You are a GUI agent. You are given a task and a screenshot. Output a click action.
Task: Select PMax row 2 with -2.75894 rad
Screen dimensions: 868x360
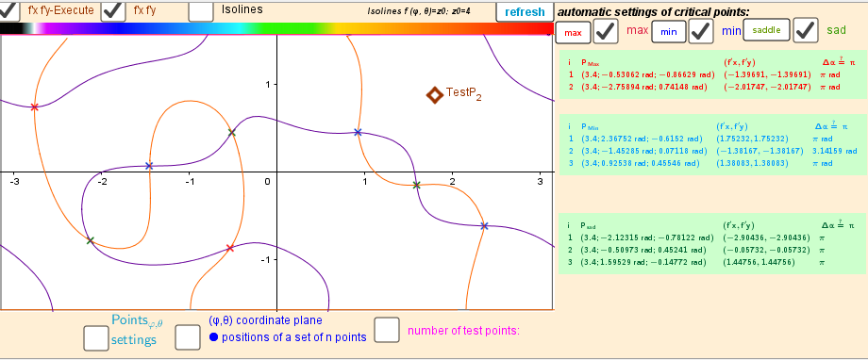(x=704, y=87)
